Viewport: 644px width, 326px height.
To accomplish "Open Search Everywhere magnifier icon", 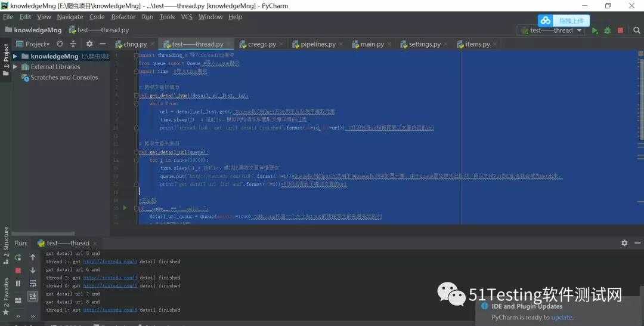I will tap(637, 30).
